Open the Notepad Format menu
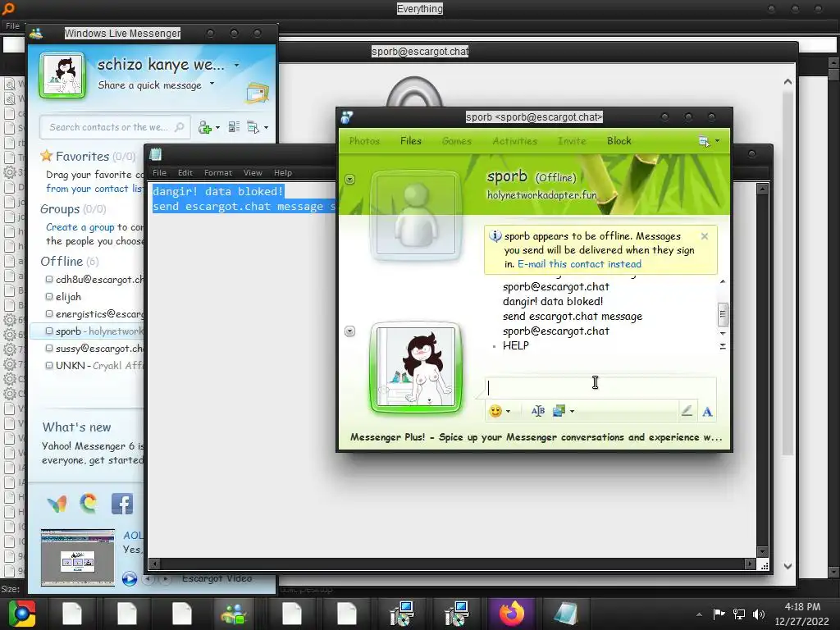This screenshot has height=630, width=840. click(x=218, y=172)
